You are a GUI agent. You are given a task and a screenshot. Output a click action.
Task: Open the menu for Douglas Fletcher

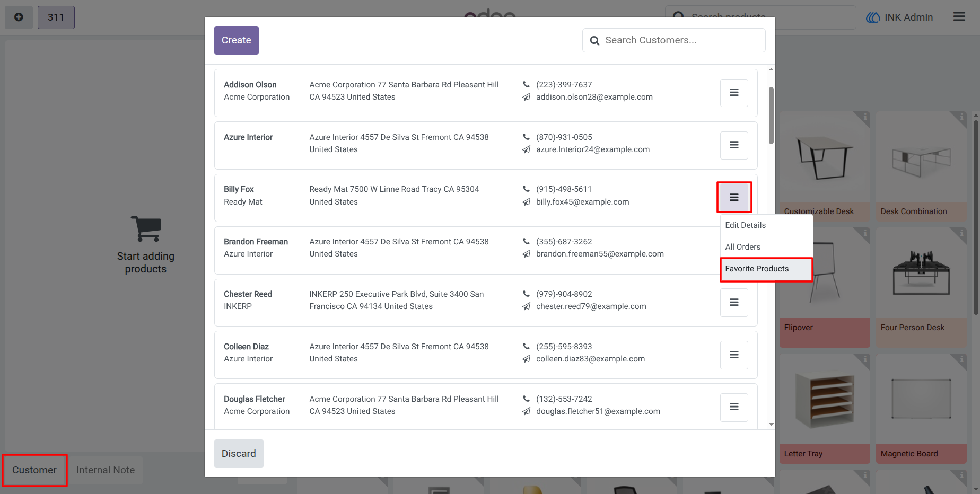(x=734, y=407)
